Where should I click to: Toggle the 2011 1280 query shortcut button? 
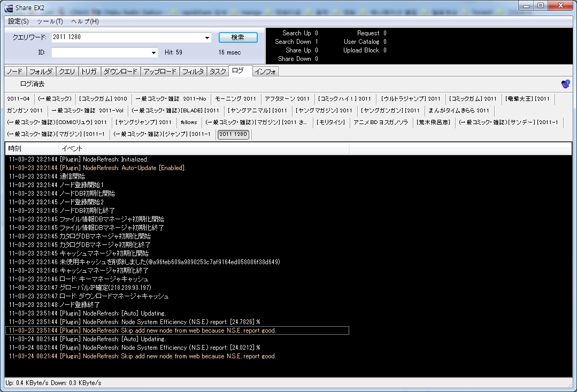233,134
